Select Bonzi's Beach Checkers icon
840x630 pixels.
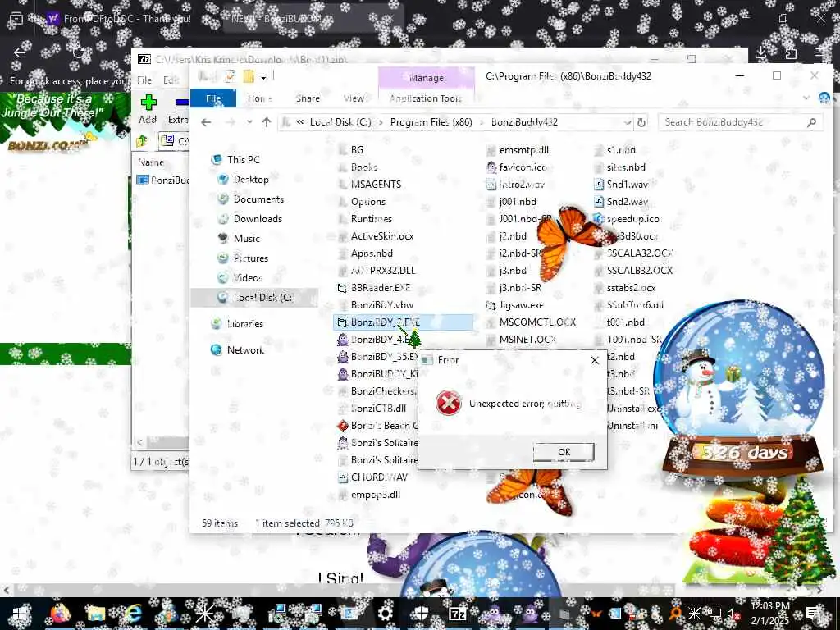click(343, 426)
